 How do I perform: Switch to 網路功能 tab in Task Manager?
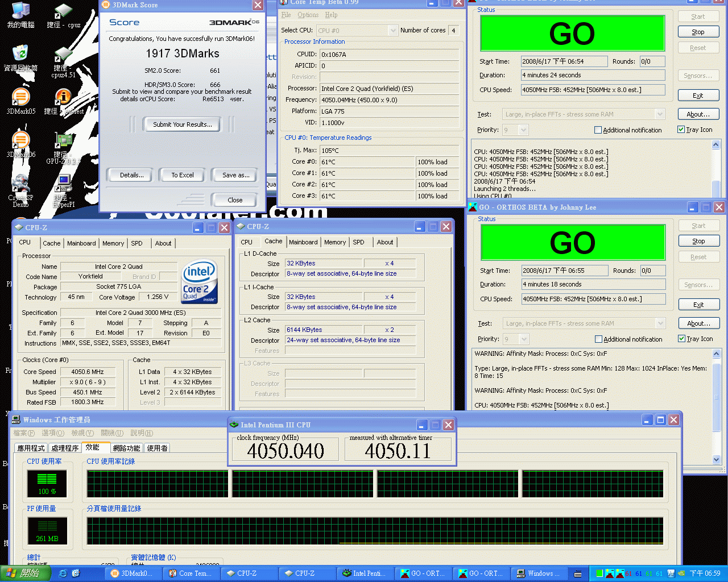coord(126,448)
